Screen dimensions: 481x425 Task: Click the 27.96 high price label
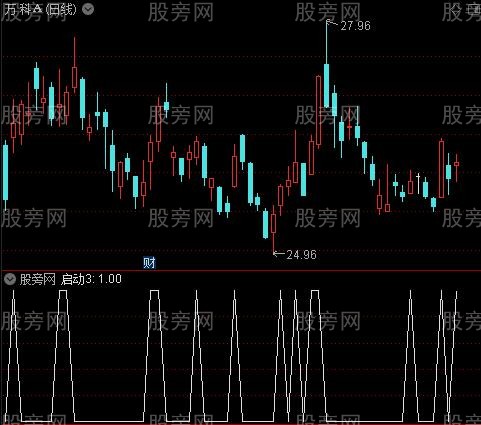click(355, 26)
